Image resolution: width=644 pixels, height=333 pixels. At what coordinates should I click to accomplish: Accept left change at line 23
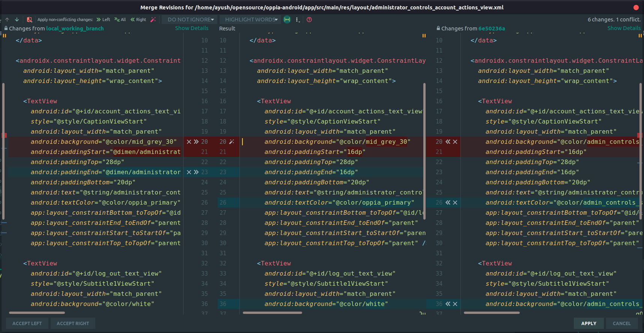coord(196,172)
